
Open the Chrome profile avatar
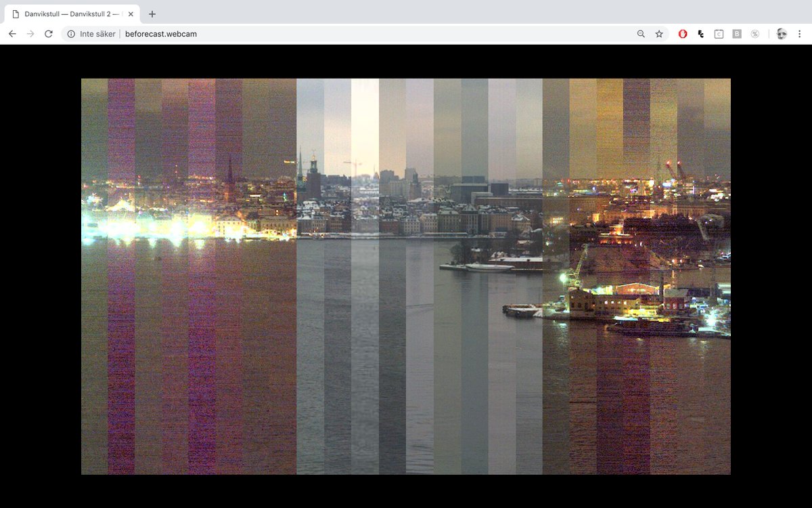click(782, 33)
